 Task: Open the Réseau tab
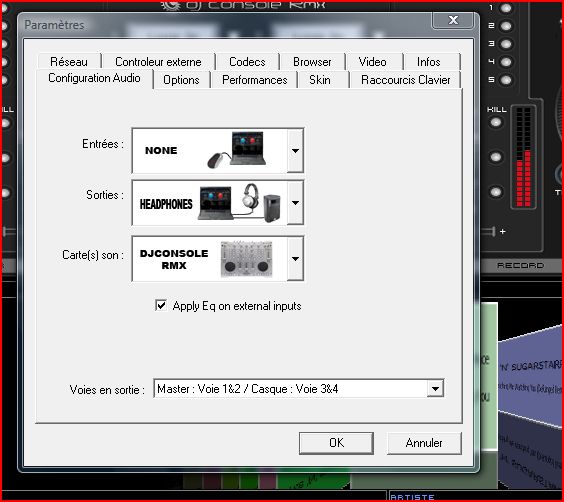tap(69, 62)
